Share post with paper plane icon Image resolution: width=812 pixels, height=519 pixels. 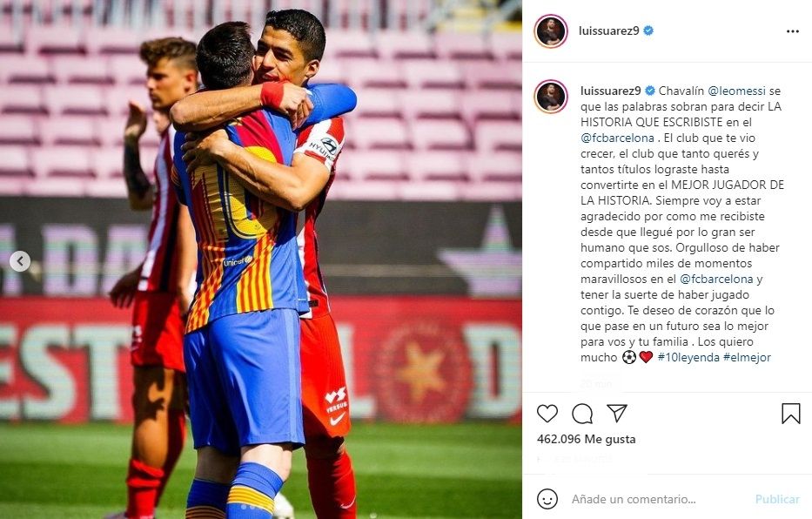pos(617,413)
